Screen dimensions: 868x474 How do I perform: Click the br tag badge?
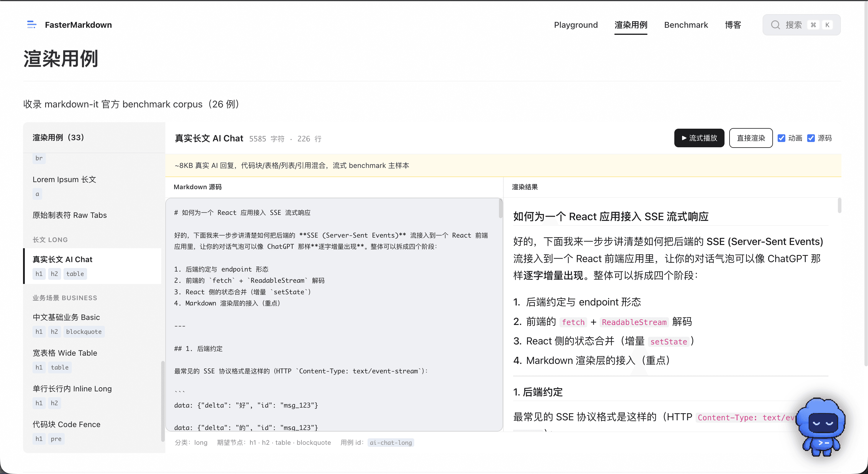click(x=39, y=158)
